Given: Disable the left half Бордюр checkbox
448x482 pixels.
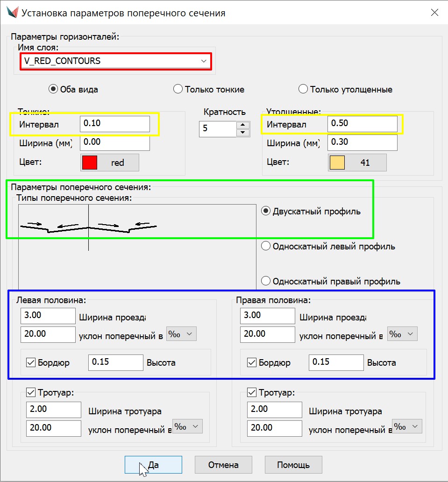Looking at the screenshot, I should (31, 362).
